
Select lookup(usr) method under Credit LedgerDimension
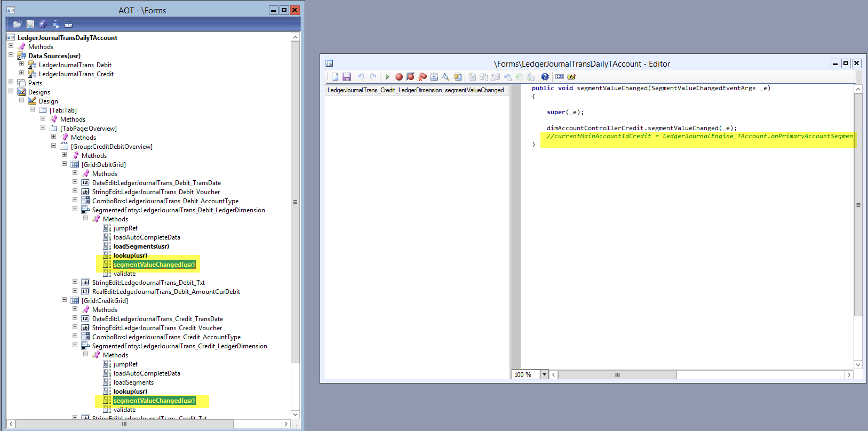pyautogui.click(x=130, y=392)
